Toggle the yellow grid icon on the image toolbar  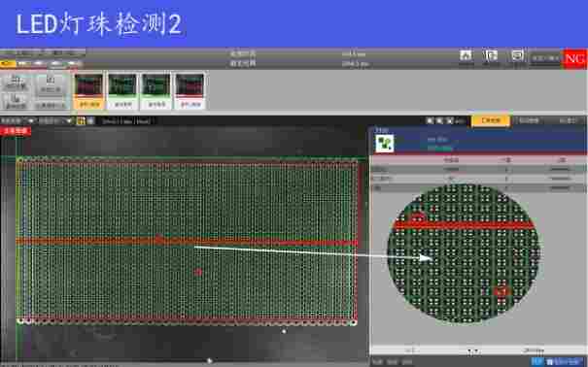coord(81,120)
